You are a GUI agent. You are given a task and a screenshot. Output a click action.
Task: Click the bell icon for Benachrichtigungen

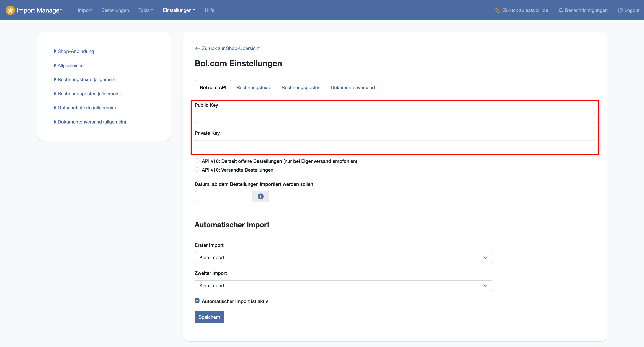tap(560, 10)
